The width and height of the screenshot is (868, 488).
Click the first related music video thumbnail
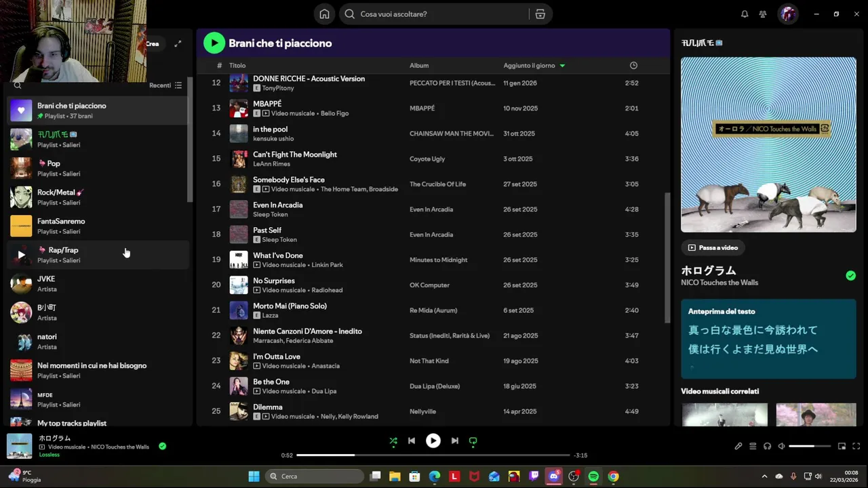click(724, 415)
